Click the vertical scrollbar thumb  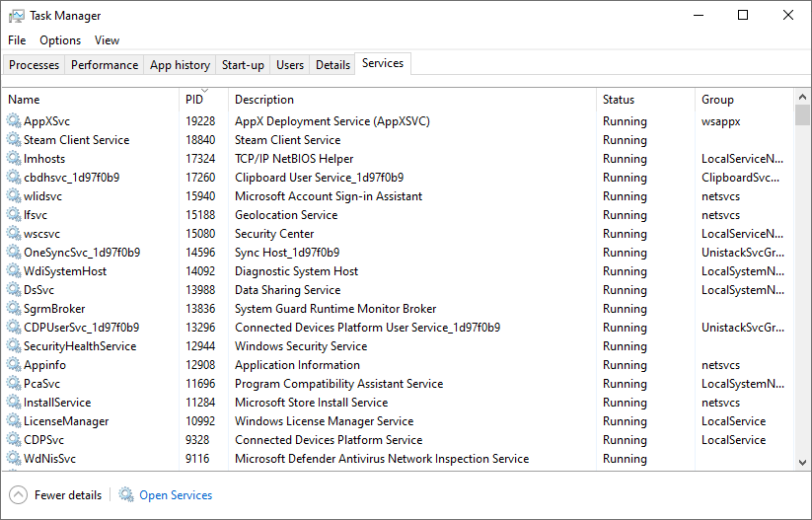pyautogui.click(x=802, y=115)
